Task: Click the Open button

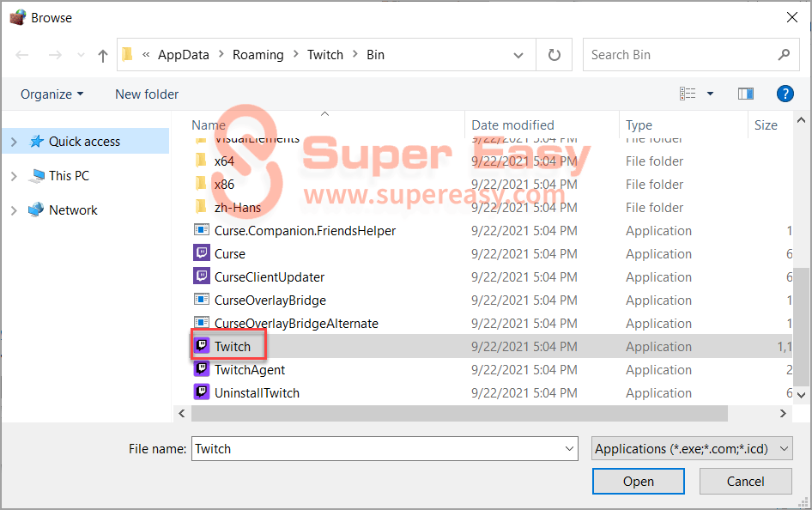Action: [639, 482]
